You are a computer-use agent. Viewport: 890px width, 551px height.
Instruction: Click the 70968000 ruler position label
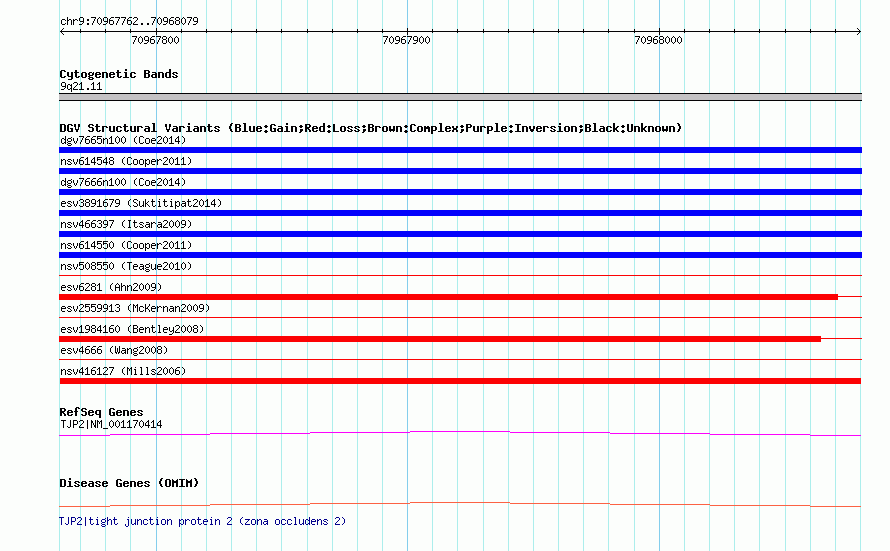(x=658, y=40)
